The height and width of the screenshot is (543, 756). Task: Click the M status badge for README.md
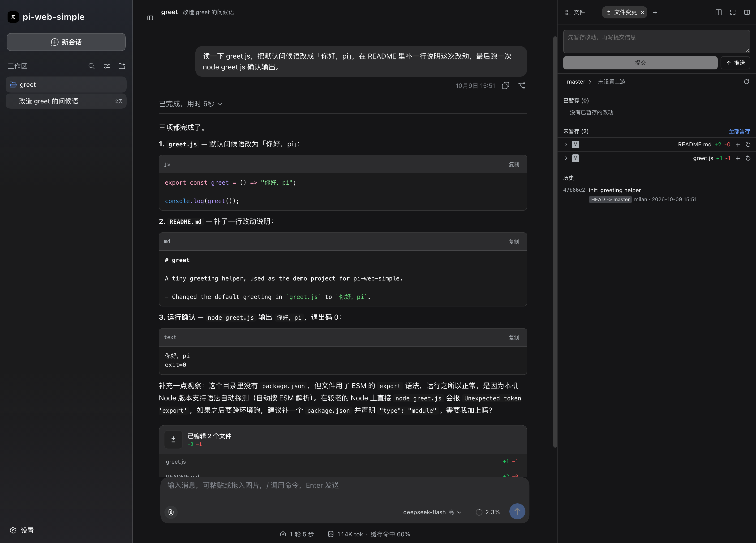(x=575, y=144)
